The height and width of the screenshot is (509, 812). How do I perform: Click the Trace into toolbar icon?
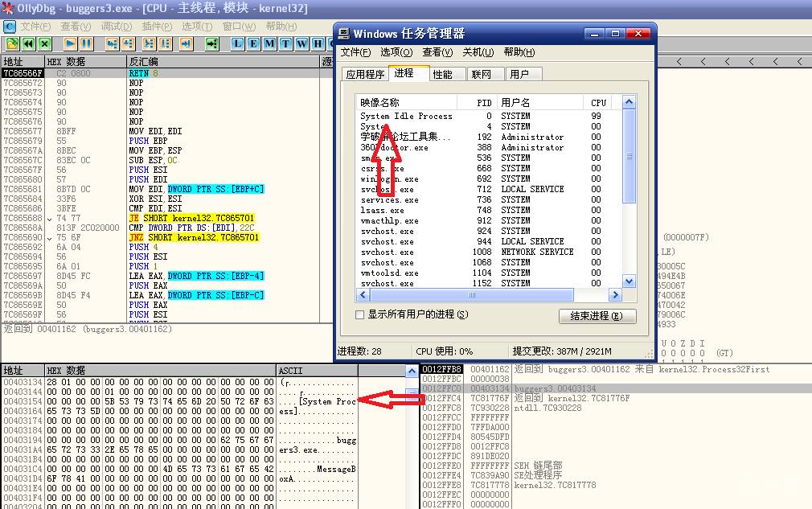coord(150,44)
